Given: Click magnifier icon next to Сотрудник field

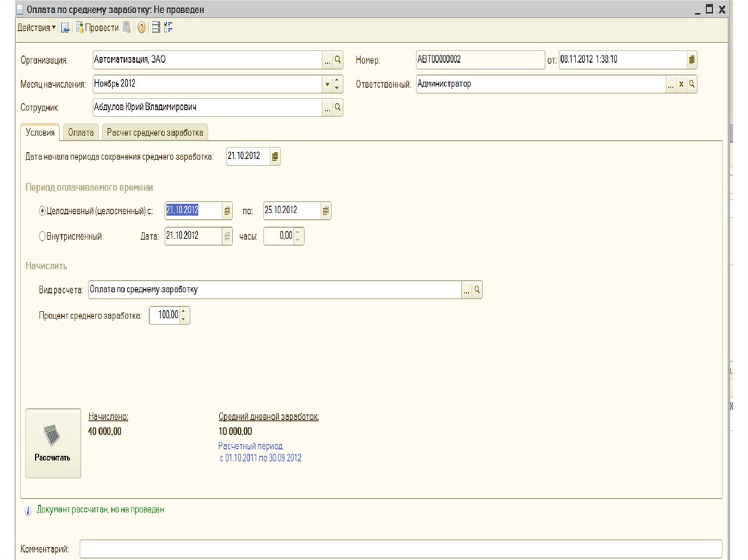Looking at the screenshot, I should pos(337,107).
